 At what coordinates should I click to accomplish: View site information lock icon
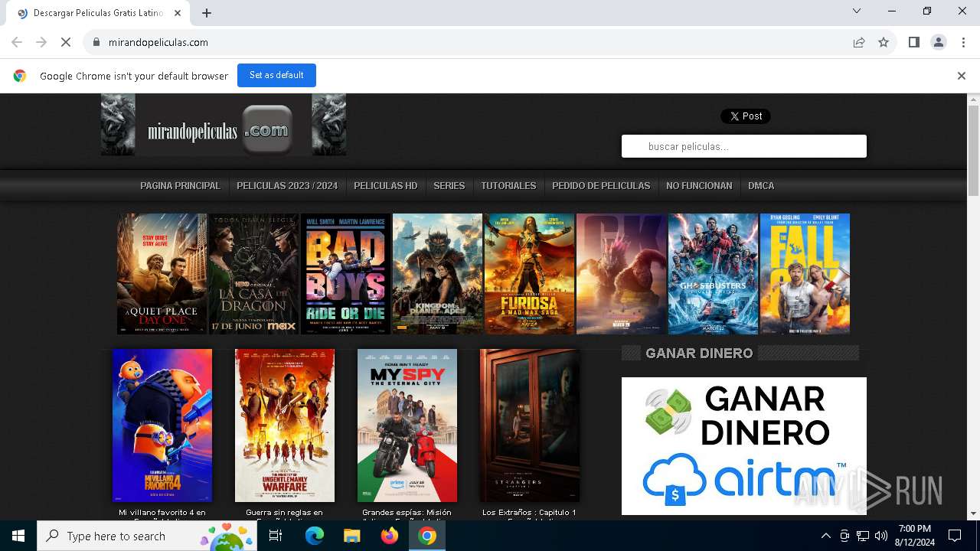(x=96, y=42)
